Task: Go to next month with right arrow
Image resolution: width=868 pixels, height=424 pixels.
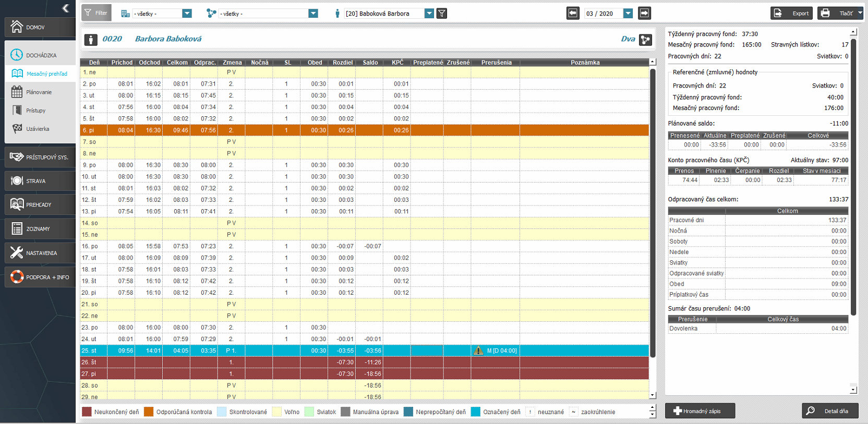Action: 645,13
